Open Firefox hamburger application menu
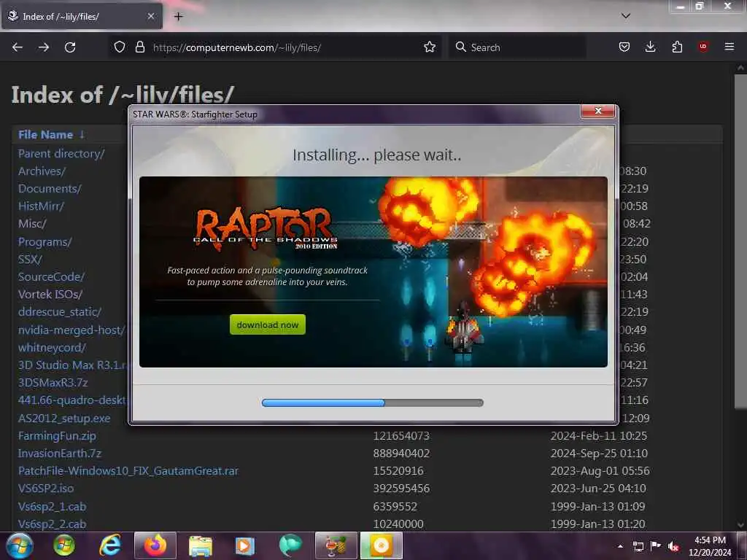 [x=729, y=47]
